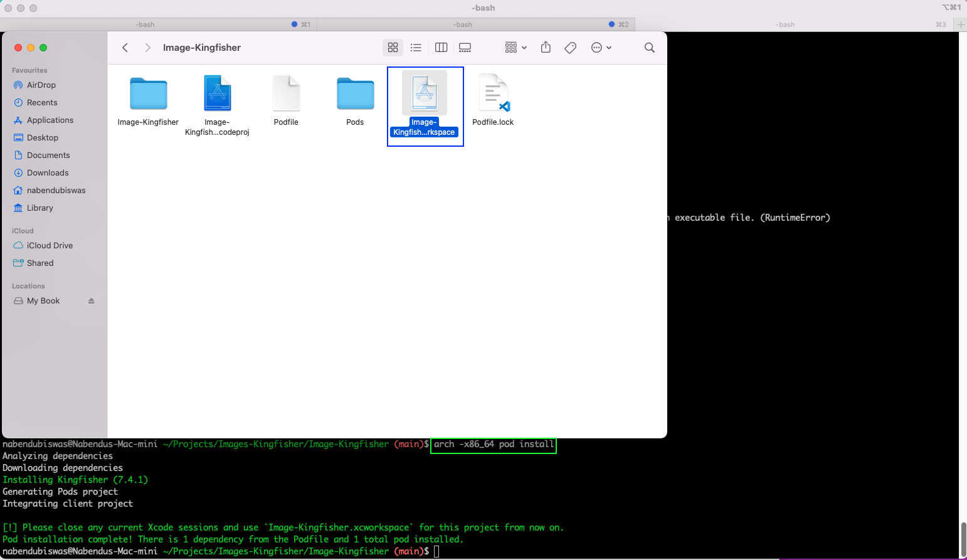Screen dimensions: 967x560
Task: Click the Share icon in Finder toolbar
Action: (546, 48)
